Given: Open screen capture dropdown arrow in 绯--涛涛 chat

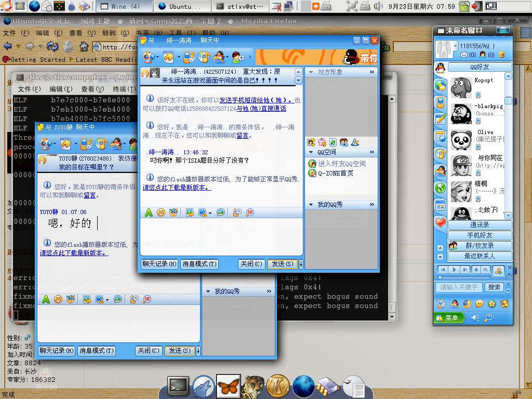Looking at the screenshot, I should 210,213.
